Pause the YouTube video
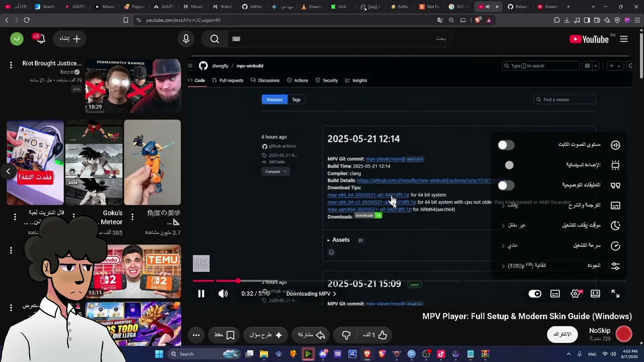The width and height of the screenshot is (644, 362). click(201, 294)
